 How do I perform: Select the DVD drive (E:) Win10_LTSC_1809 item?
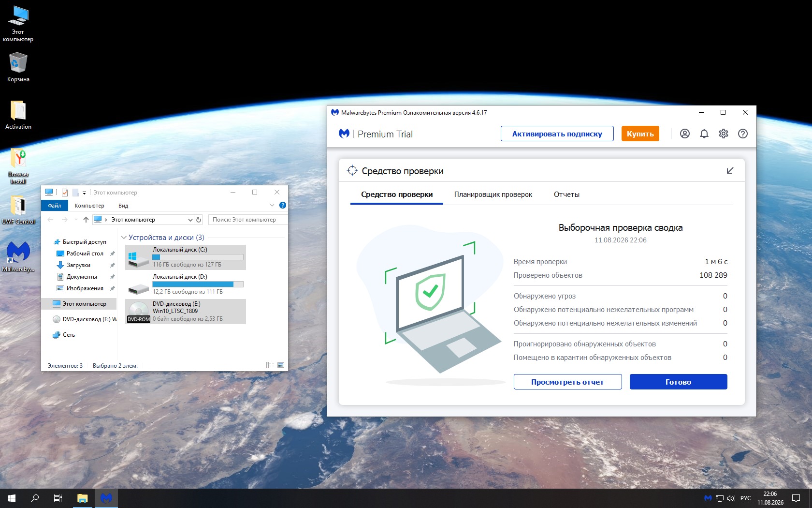tap(186, 312)
